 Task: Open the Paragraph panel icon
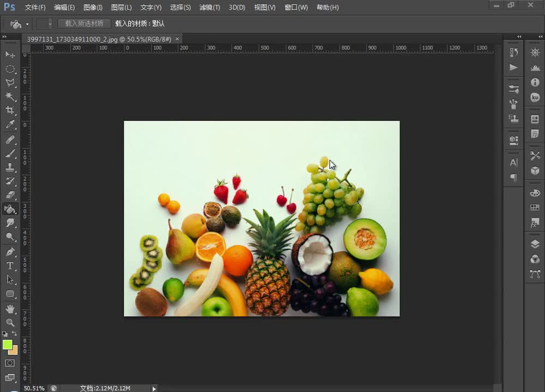click(513, 177)
